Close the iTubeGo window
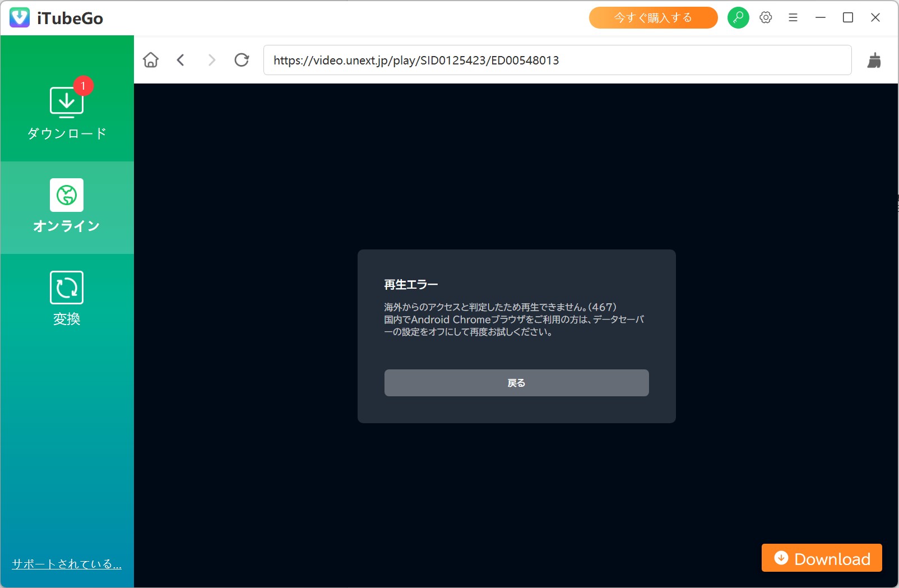 [x=875, y=18]
